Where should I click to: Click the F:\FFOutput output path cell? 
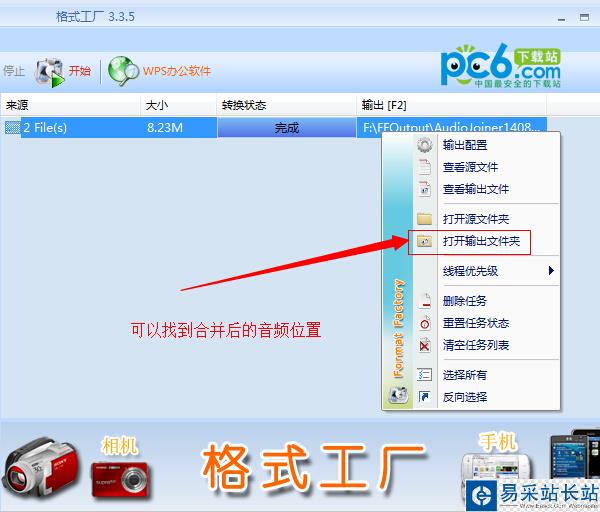pyautogui.click(x=451, y=127)
